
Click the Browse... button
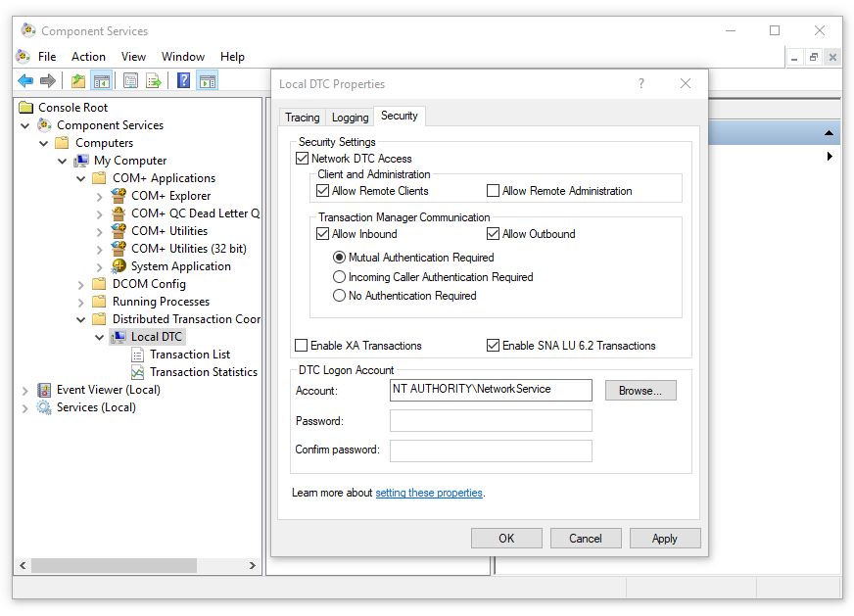pos(640,391)
